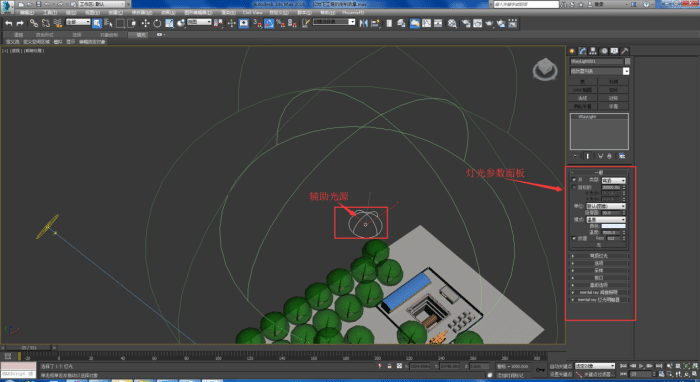Collapse the General rollout header
The image size is (700, 382).
click(x=599, y=172)
